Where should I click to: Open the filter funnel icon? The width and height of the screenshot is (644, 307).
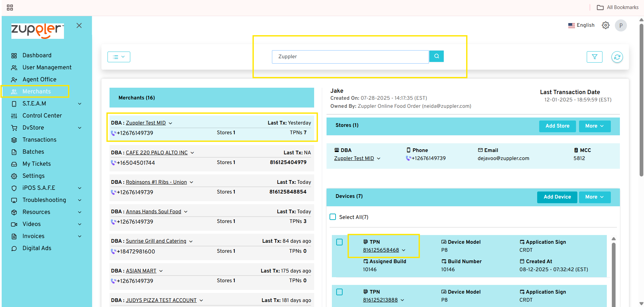[x=594, y=57]
